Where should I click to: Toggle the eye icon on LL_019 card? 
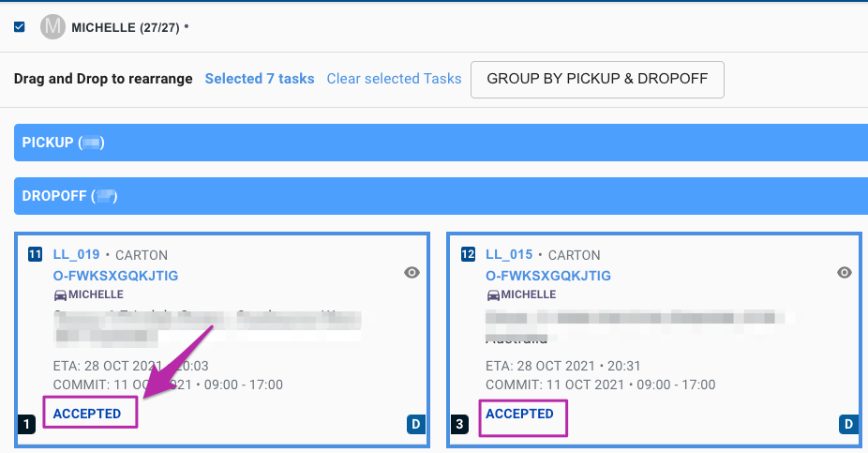pos(412,273)
